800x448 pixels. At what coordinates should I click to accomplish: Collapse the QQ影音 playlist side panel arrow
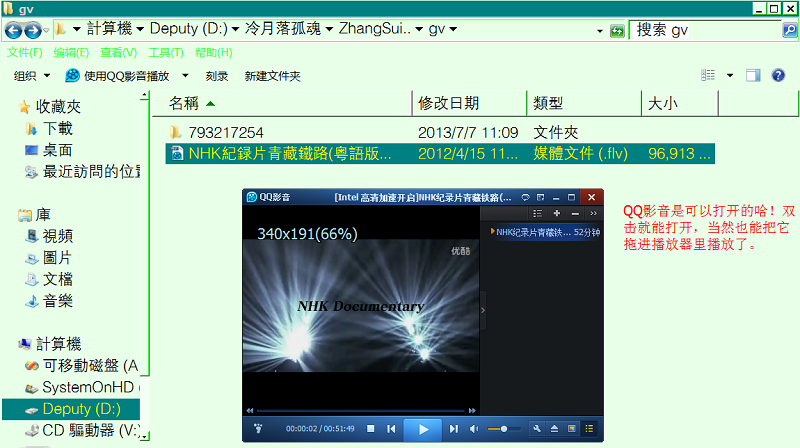point(483,310)
